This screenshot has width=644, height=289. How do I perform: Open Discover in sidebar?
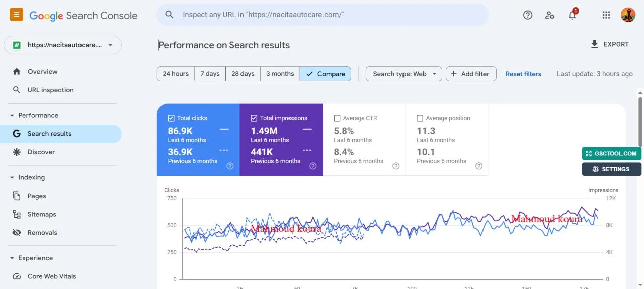click(60, 152)
